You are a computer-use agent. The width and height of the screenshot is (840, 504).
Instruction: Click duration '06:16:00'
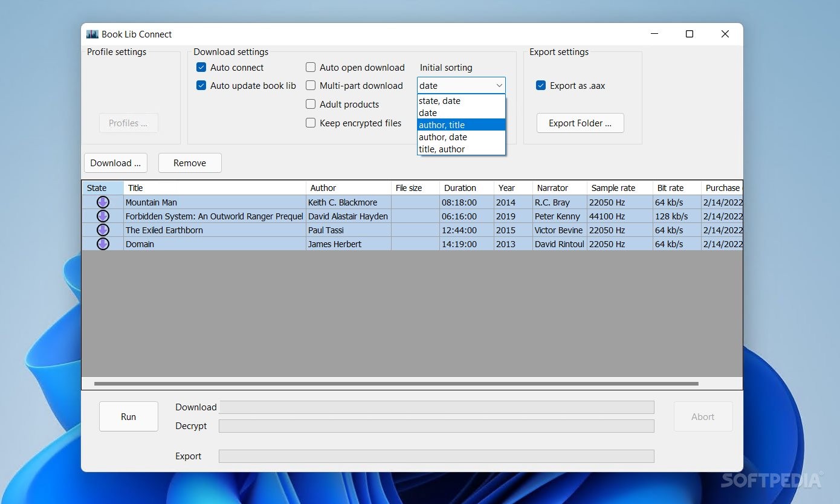point(467,216)
